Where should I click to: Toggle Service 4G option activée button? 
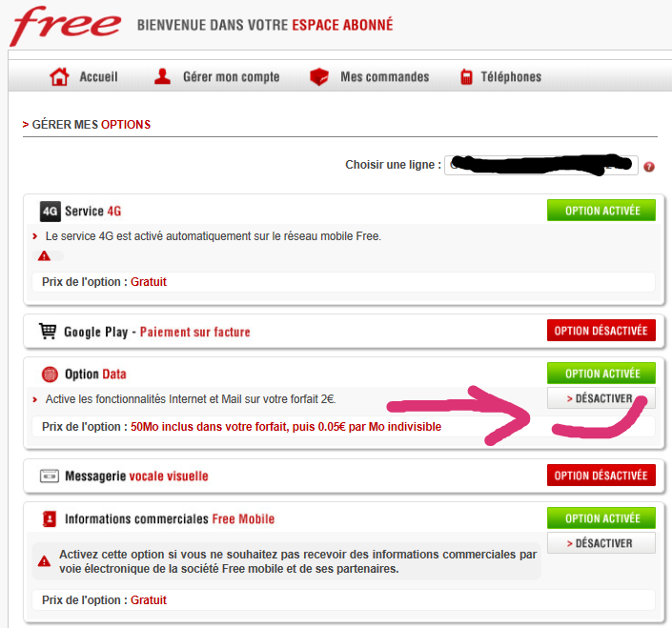click(601, 211)
